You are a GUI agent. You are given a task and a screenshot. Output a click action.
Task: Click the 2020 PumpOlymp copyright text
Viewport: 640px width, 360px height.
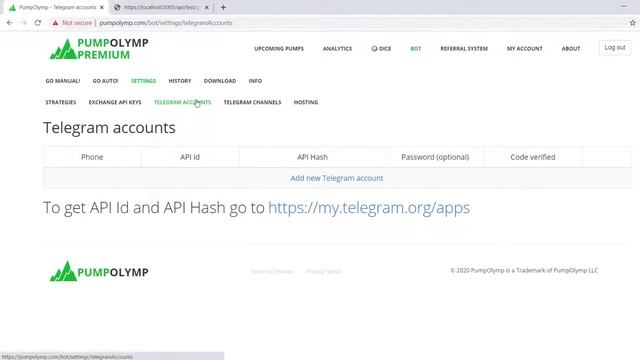[x=524, y=270]
